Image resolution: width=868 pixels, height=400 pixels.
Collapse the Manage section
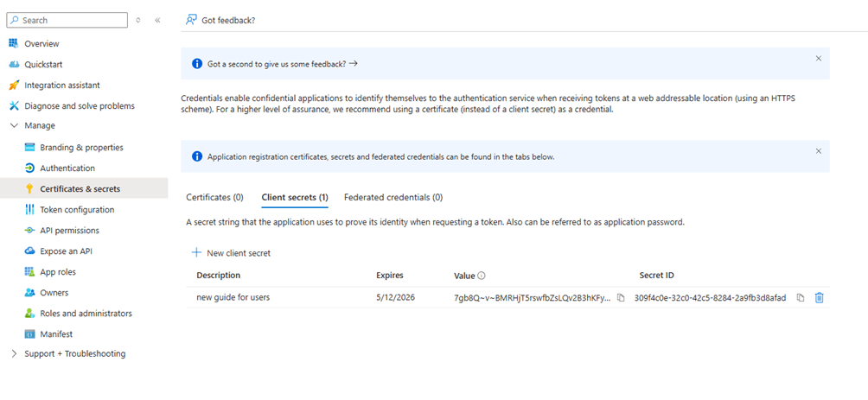pos(15,125)
